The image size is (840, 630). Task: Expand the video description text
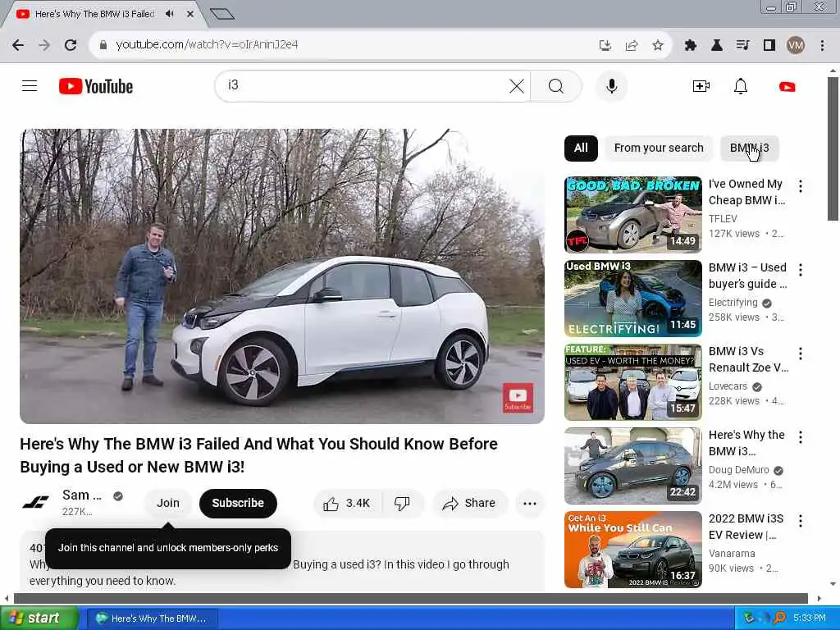(x=282, y=561)
